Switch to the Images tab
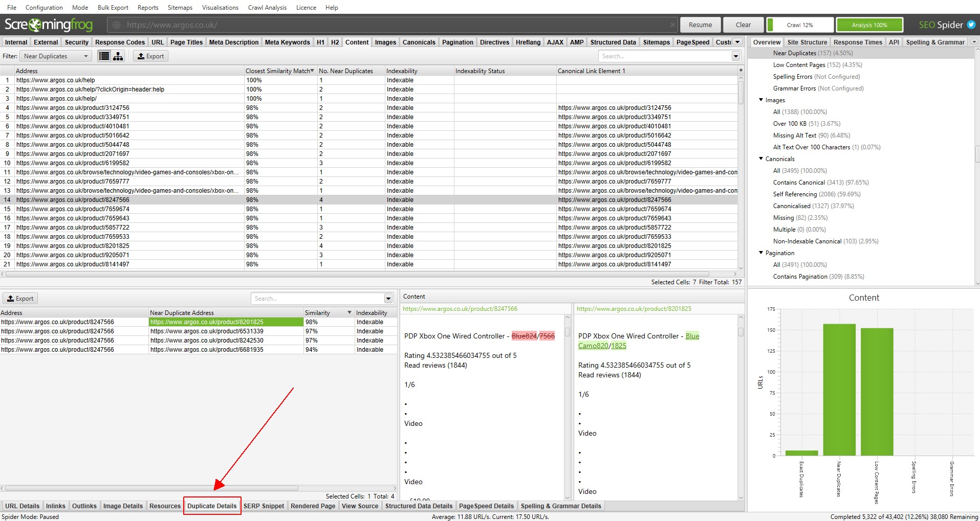The image size is (980, 521). [385, 42]
